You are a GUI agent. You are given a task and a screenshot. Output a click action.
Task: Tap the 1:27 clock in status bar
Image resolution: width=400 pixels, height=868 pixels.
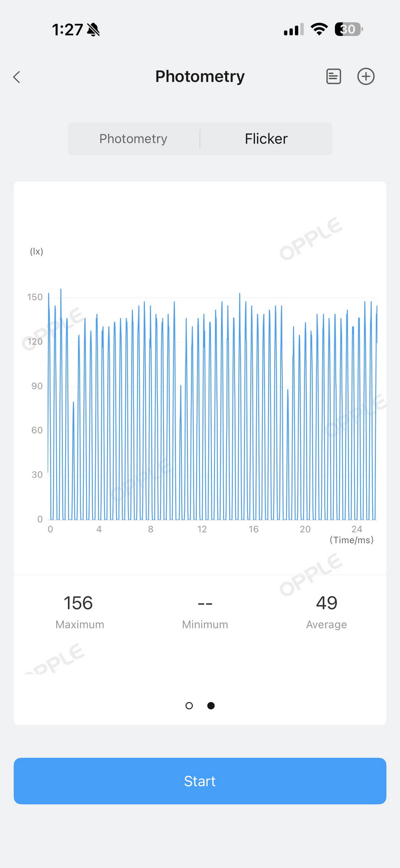[67, 30]
